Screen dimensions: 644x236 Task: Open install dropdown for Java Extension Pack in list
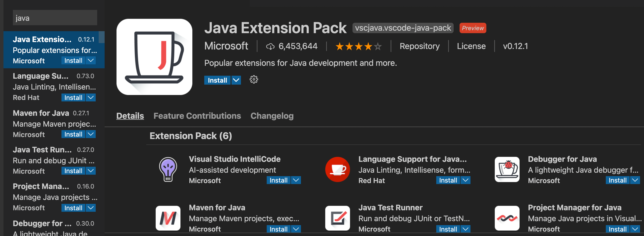click(x=91, y=60)
